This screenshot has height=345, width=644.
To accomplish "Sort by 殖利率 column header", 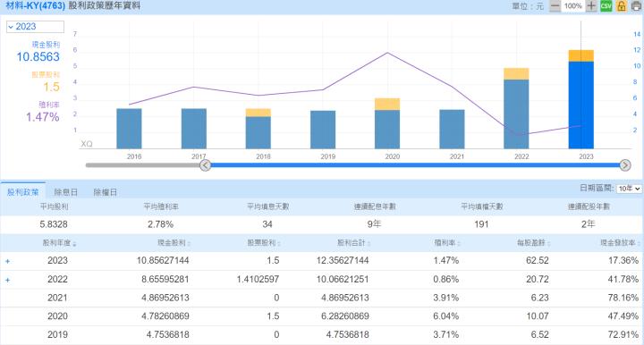I will pos(447,243).
